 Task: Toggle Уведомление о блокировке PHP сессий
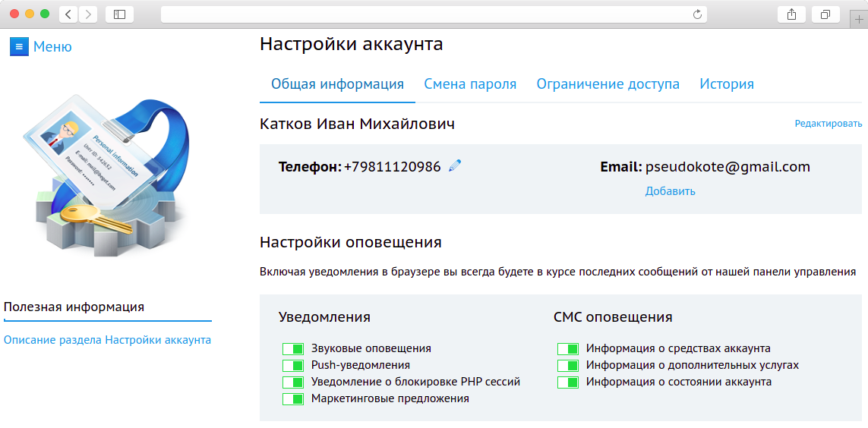(292, 382)
